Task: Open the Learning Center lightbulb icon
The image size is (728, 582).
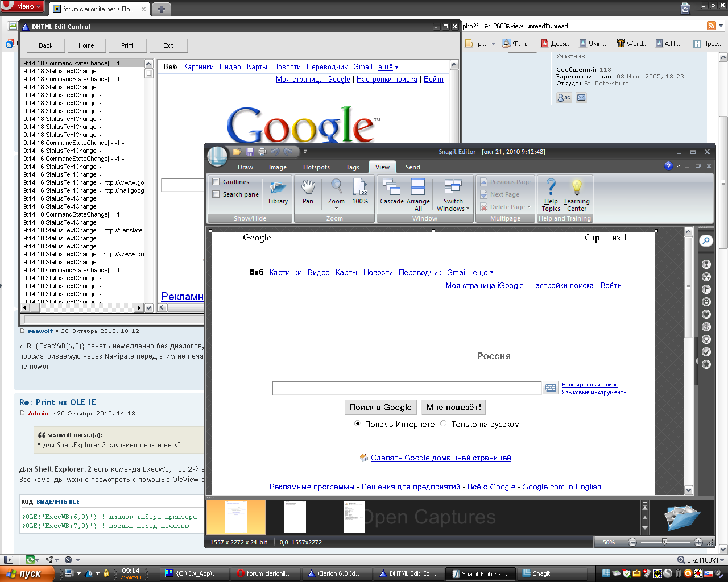Action: [x=577, y=193]
